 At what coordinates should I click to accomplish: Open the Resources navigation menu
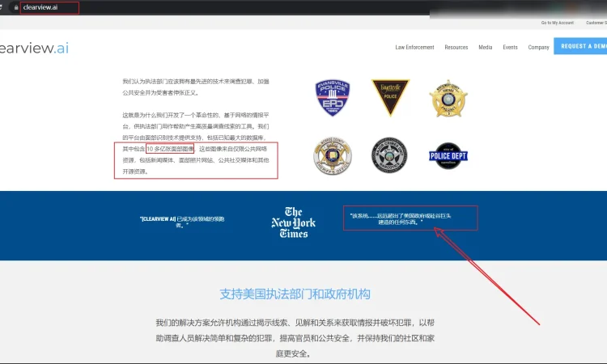point(456,47)
